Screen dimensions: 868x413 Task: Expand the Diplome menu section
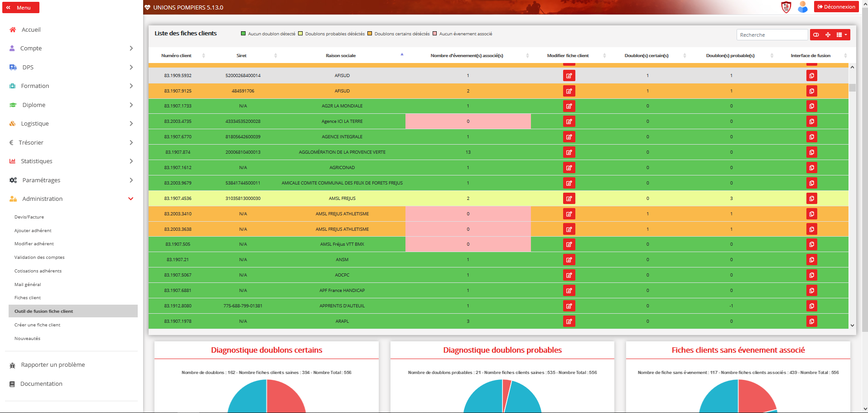tap(71, 105)
